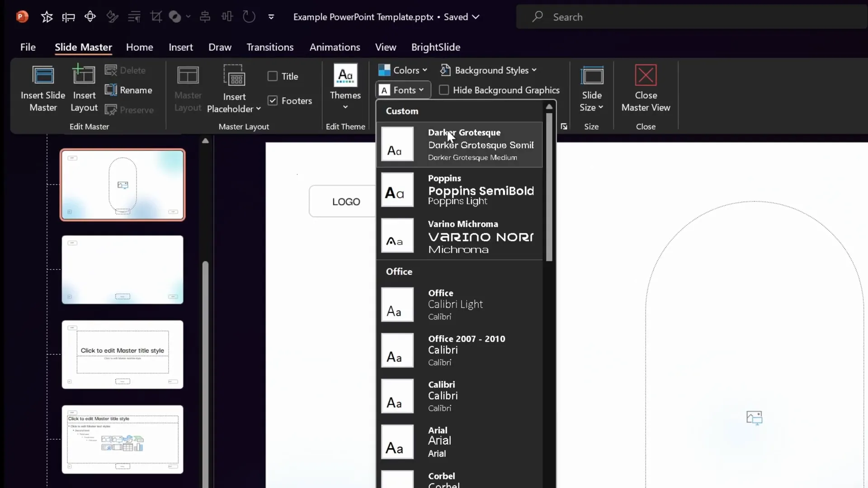
Task: Open the Background group dialog launcher
Action: (564, 127)
